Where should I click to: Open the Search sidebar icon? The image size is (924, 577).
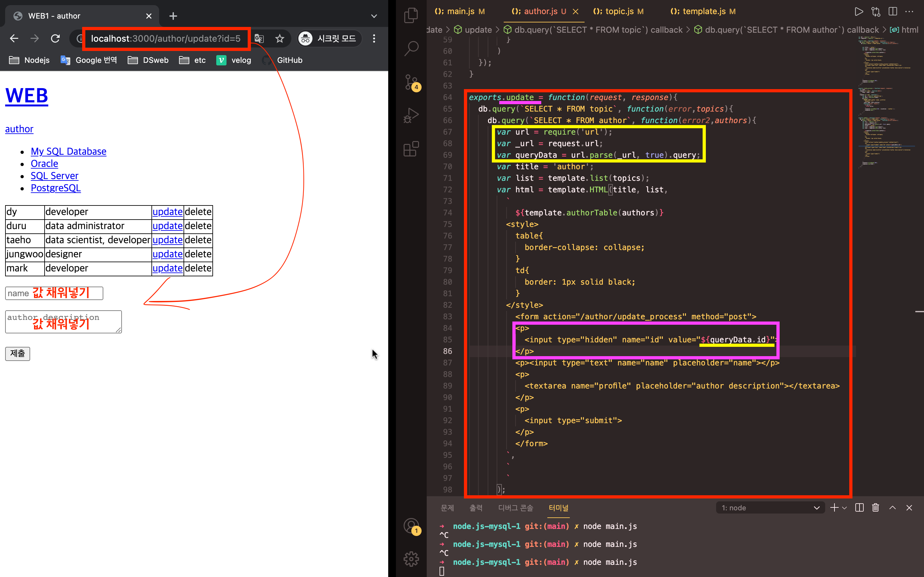411,48
